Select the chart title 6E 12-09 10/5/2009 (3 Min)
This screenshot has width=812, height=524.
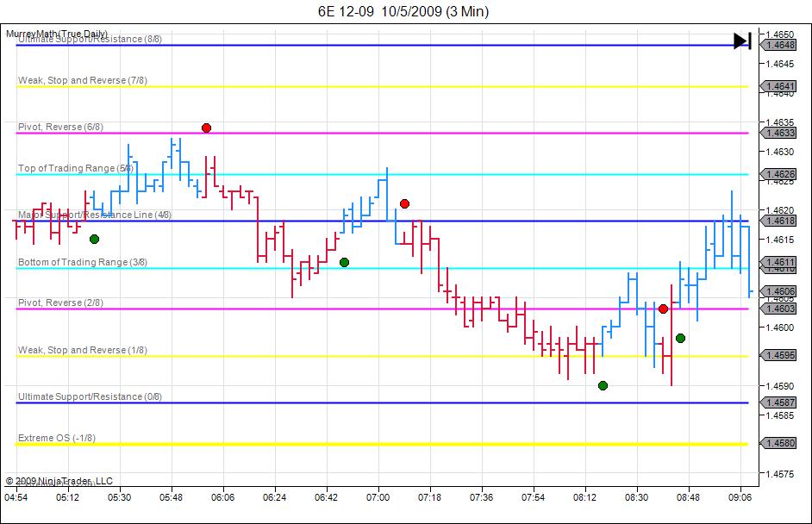click(403, 11)
